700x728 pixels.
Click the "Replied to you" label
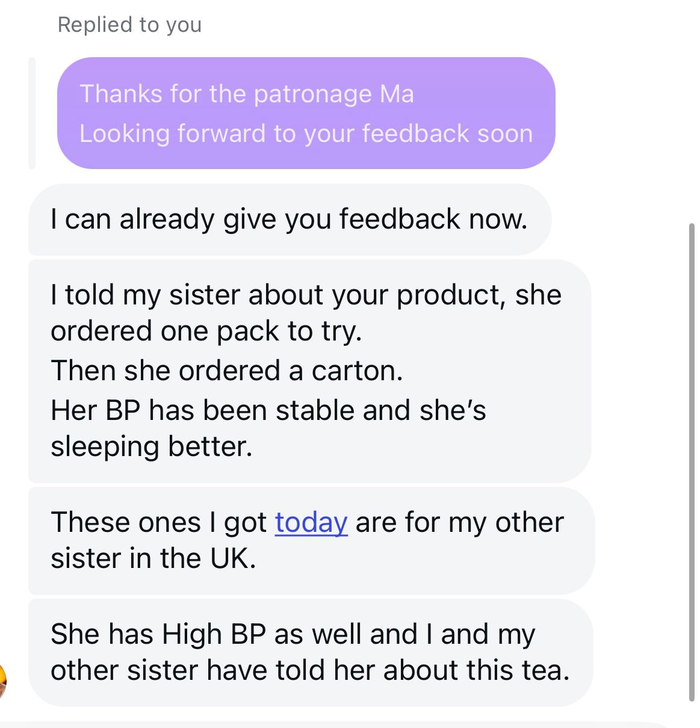click(x=129, y=25)
